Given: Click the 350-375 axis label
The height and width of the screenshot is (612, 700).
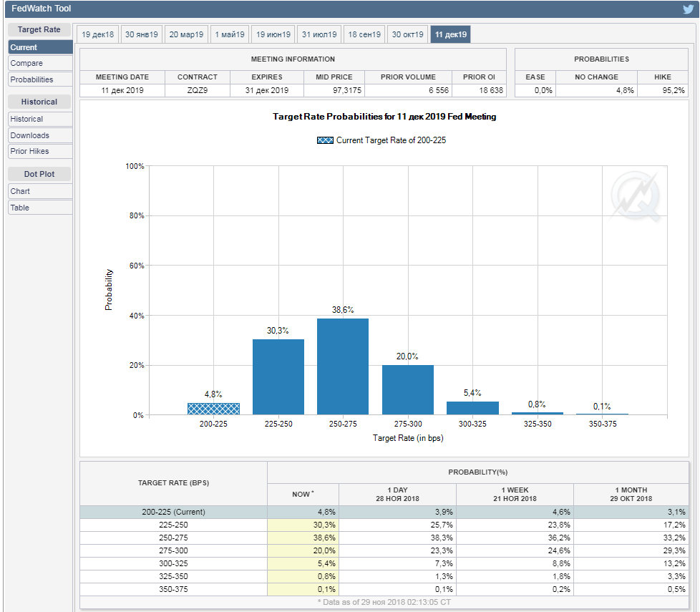Looking at the screenshot, I should (x=602, y=424).
